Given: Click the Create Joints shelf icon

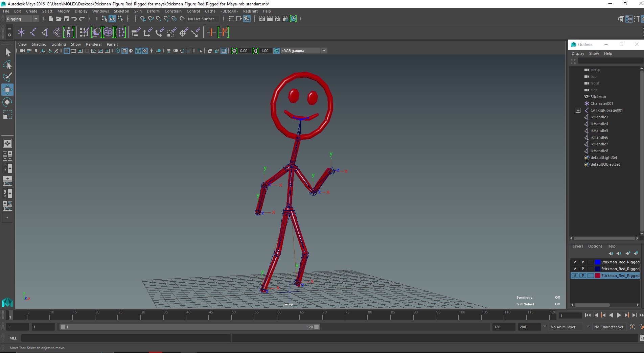Looking at the screenshot, I should [33, 32].
